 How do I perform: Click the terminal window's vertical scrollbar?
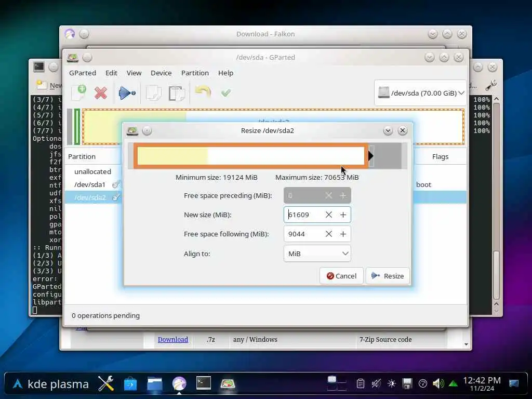pos(496,204)
